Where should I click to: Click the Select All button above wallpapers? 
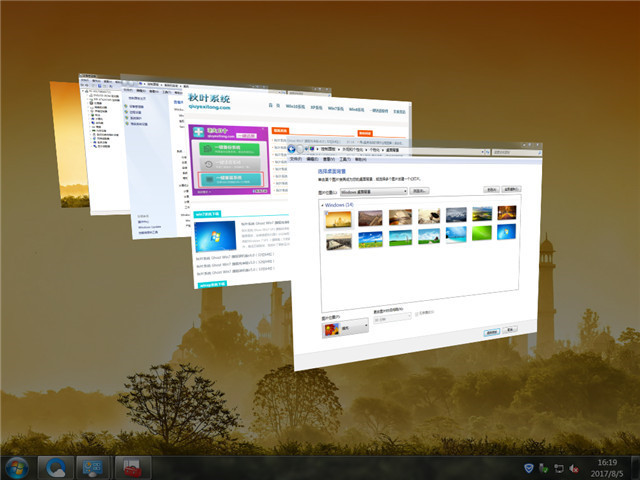(x=491, y=189)
